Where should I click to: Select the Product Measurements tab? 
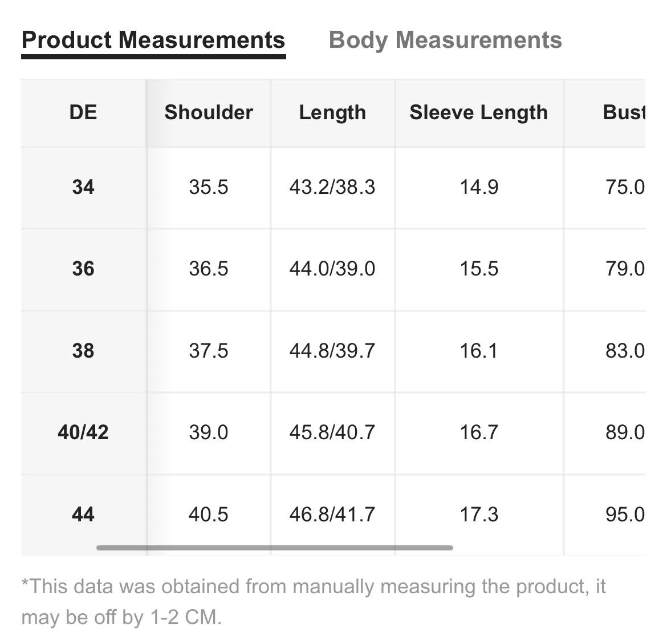(153, 40)
